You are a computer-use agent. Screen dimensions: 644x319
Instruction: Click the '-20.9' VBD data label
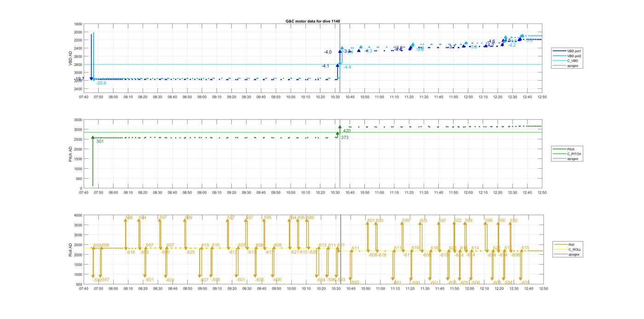coord(101,83)
